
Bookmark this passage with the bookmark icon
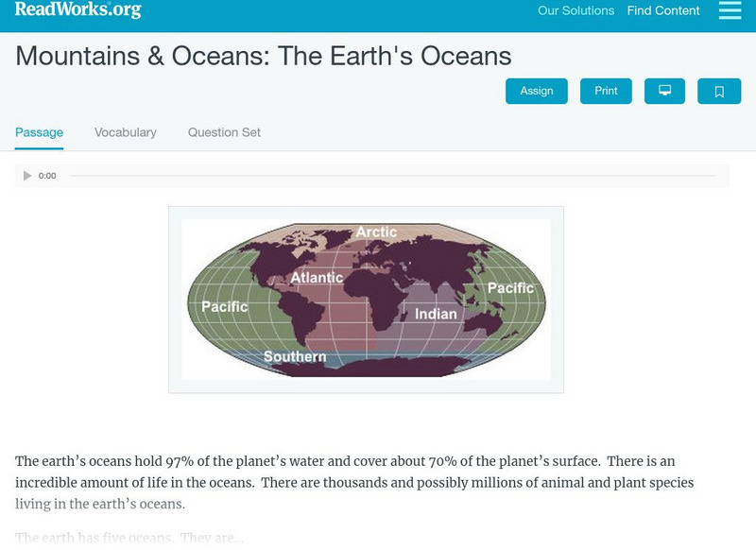[719, 91]
